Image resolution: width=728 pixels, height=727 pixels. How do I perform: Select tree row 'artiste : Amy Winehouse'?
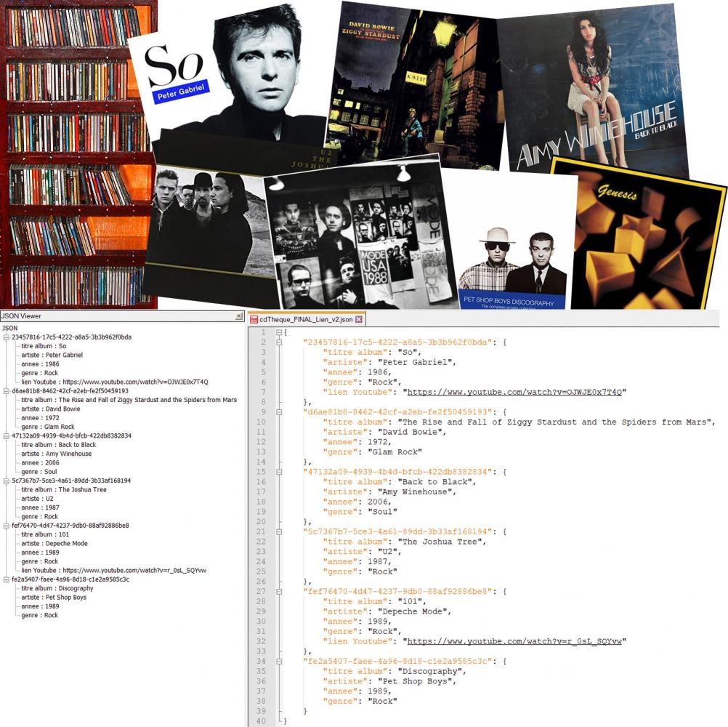point(56,454)
